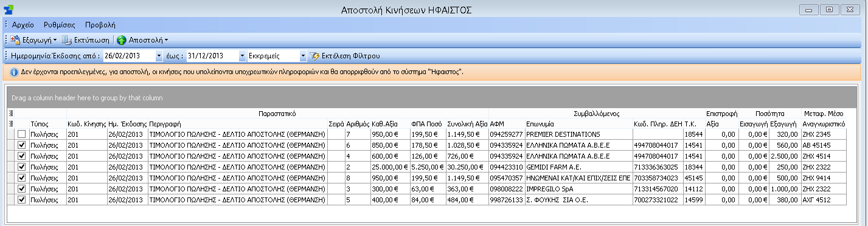868x226 pixels.
Task: Untick the checkbox for the IMPREGILO SpA row
Action: 22,188
